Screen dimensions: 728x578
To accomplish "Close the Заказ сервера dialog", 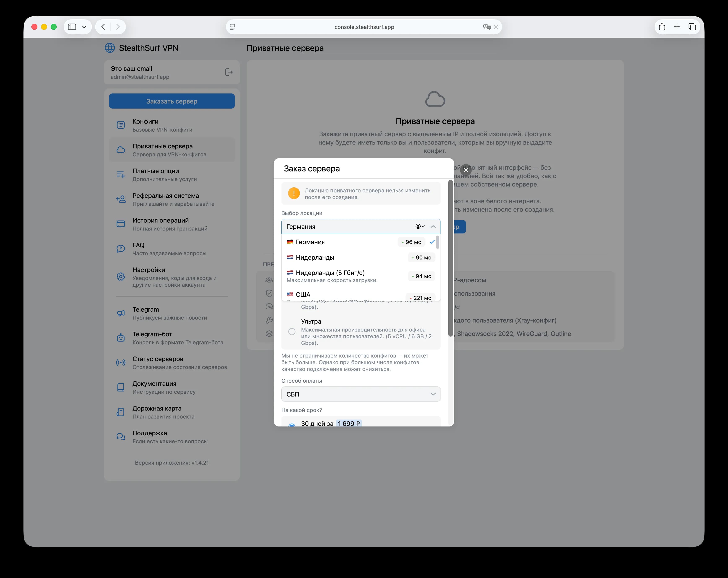I will [466, 170].
